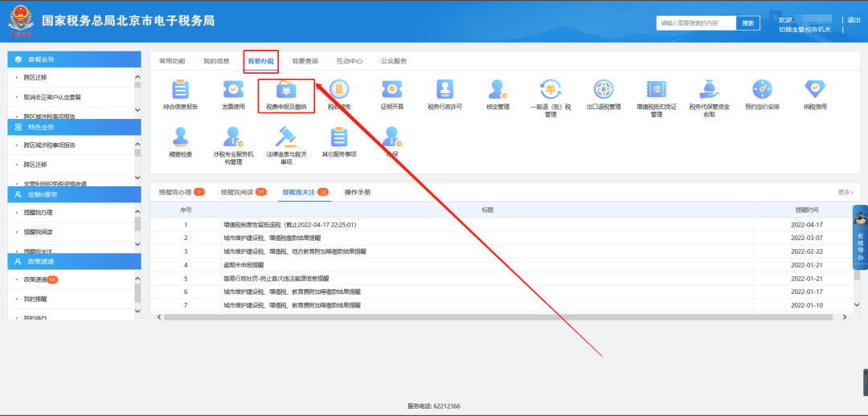Open 跨区域涉税事项报告 under 特色业务
Viewport: 868px width, 416px height.
click(x=50, y=145)
